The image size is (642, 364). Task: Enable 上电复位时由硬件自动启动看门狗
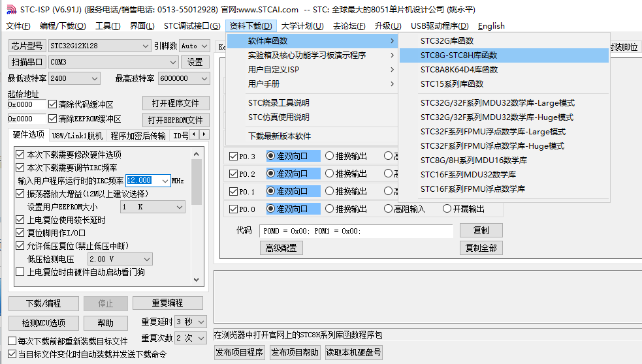[20, 272]
